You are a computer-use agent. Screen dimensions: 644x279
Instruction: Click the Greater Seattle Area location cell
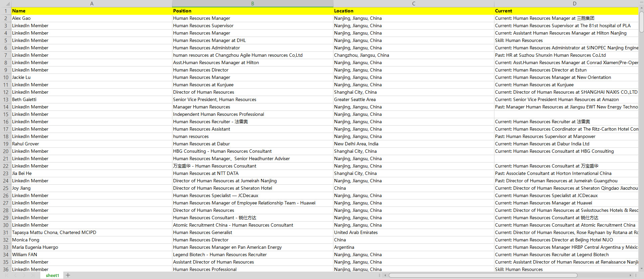(x=413, y=100)
